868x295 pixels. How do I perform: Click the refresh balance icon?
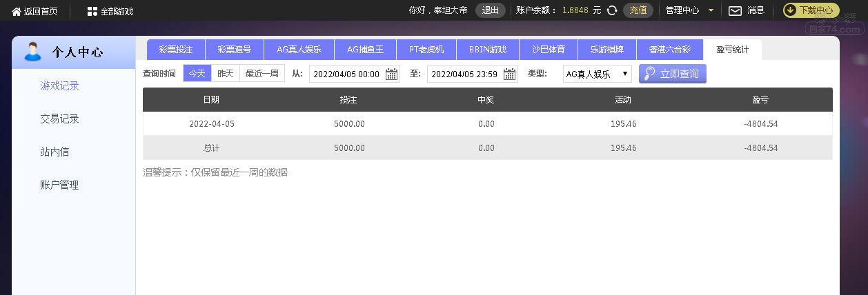click(611, 10)
